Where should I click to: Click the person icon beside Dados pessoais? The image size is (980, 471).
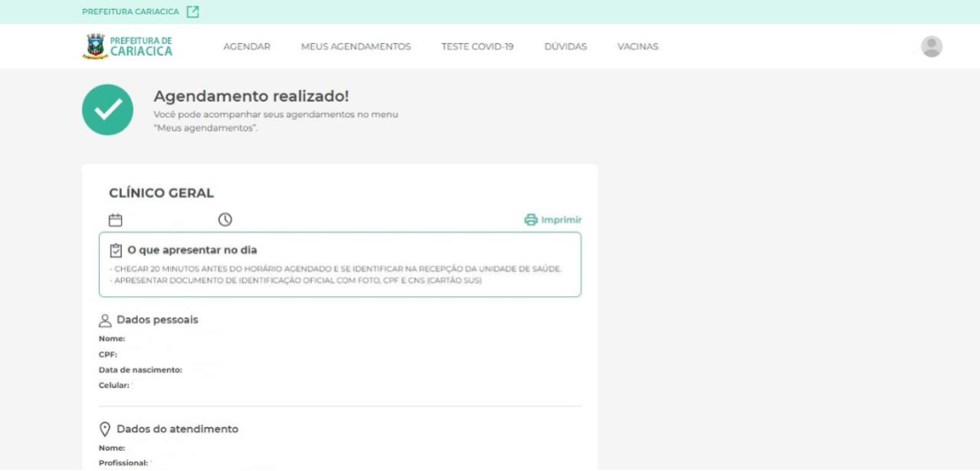click(x=105, y=321)
